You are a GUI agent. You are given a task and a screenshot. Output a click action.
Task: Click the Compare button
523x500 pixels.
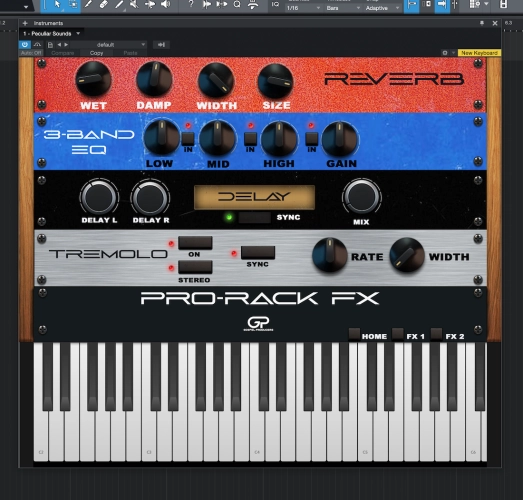62,53
